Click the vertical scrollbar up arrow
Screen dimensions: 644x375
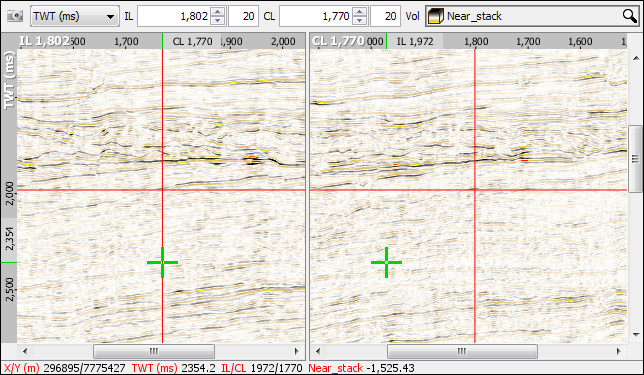point(636,59)
